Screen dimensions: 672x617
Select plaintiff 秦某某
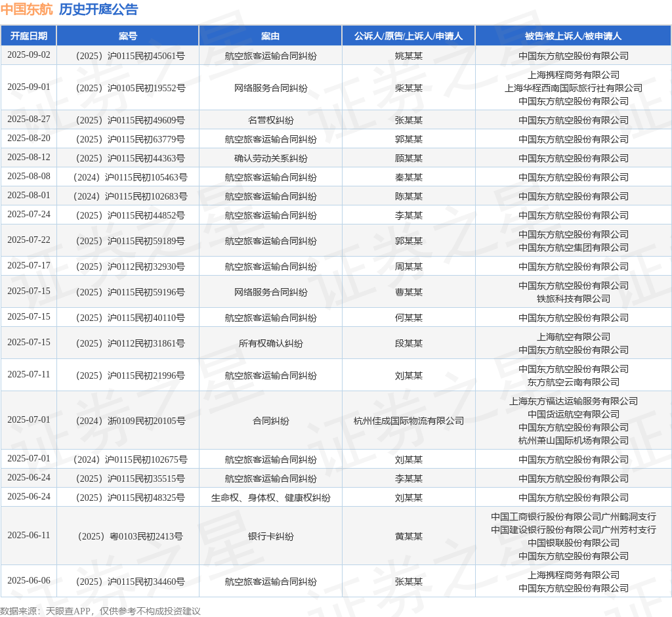click(x=408, y=177)
